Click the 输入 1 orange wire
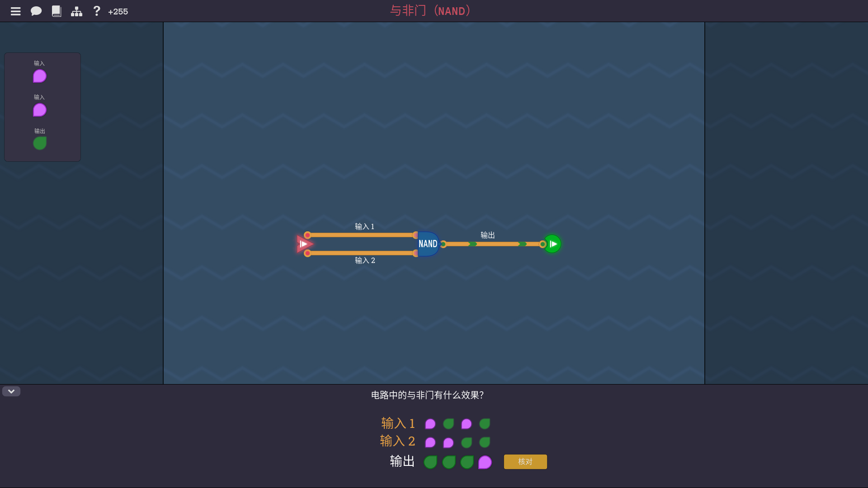This screenshot has width=868, height=488. (x=362, y=235)
